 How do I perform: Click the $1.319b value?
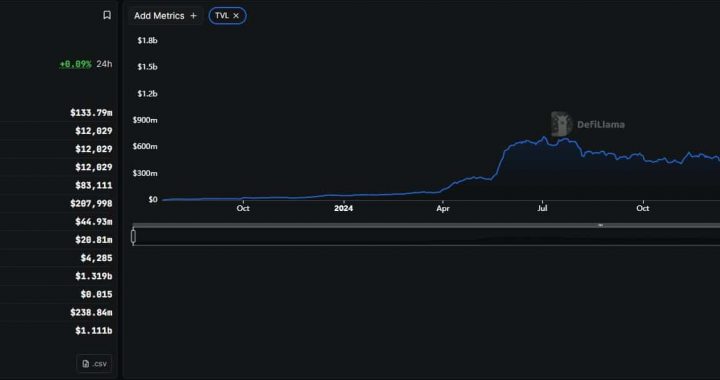click(x=94, y=276)
